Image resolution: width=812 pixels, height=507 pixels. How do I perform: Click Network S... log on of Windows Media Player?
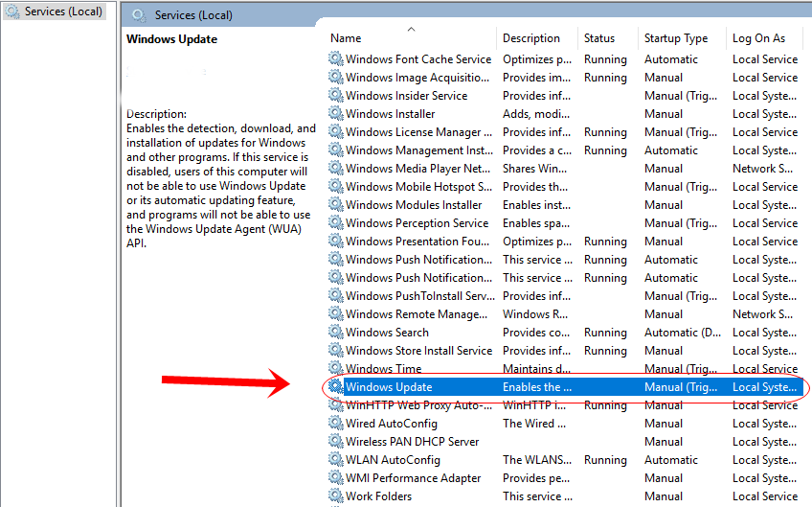point(762,169)
